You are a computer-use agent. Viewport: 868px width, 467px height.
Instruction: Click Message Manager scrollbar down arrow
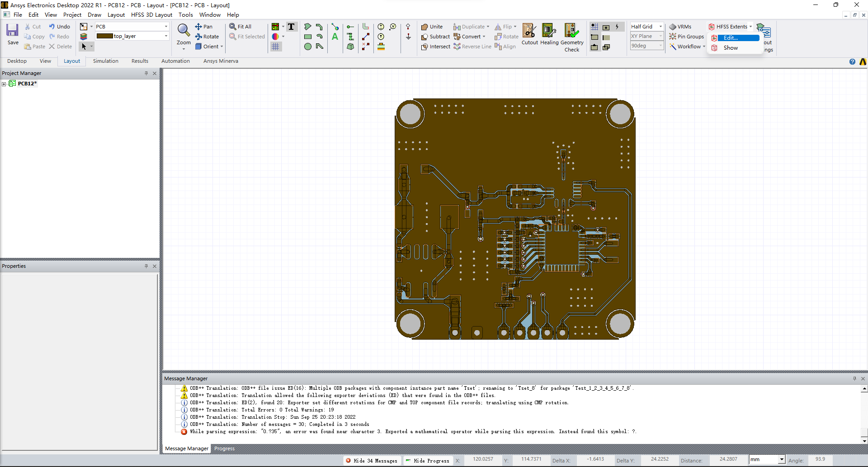pyautogui.click(x=864, y=441)
